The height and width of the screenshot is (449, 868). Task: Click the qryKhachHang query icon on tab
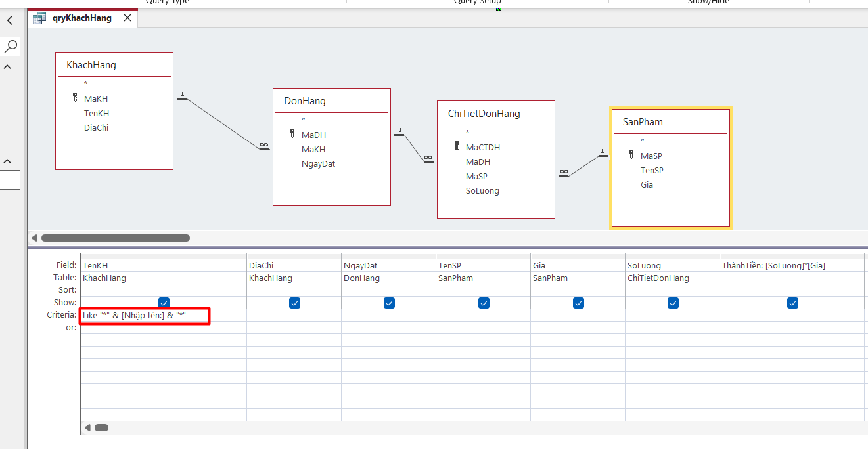click(39, 18)
